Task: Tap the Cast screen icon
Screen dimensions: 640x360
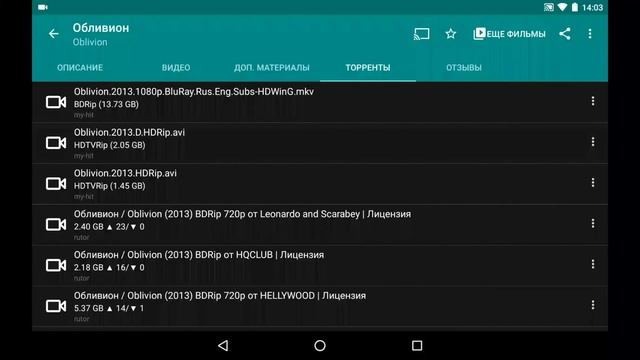Action: [x=421, y=34]
